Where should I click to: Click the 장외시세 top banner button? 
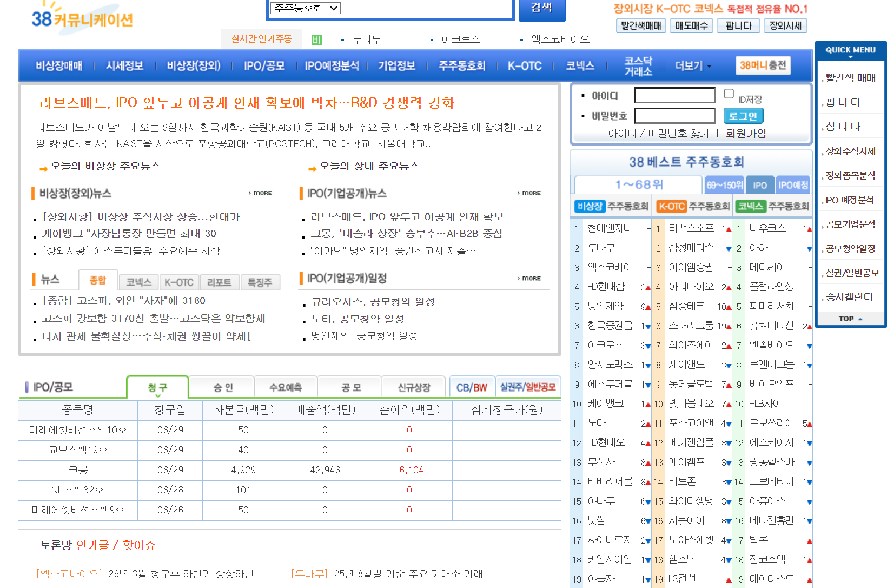785,25
